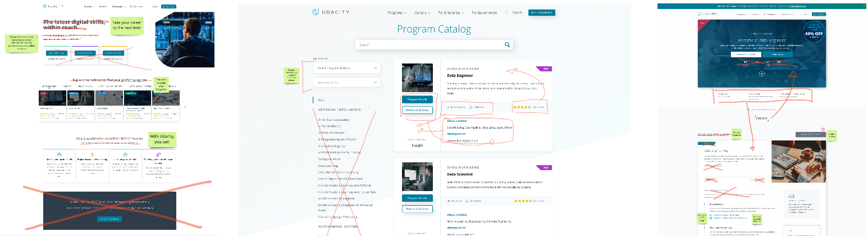Click the green feature icon on the homepage mockup

(x=125, y=154)
